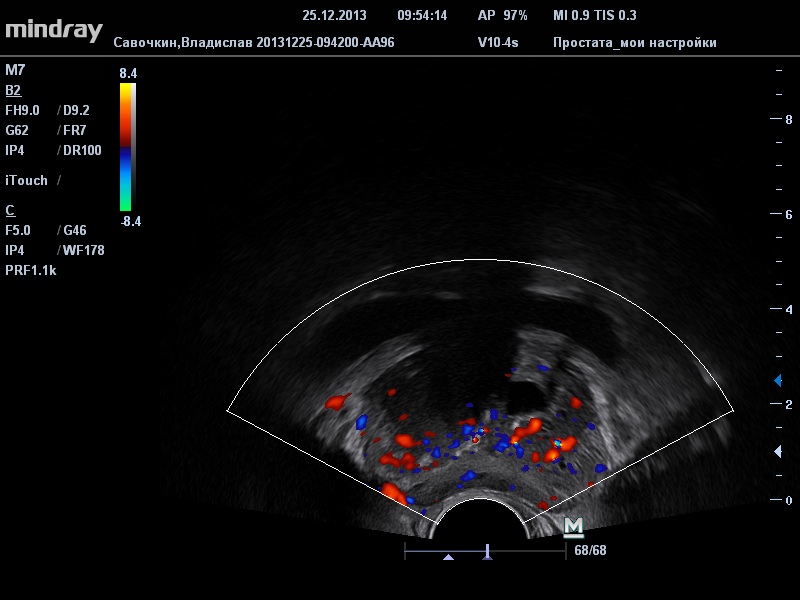
Task: Click the G62 gain value
Action: [x=17, y=130]
